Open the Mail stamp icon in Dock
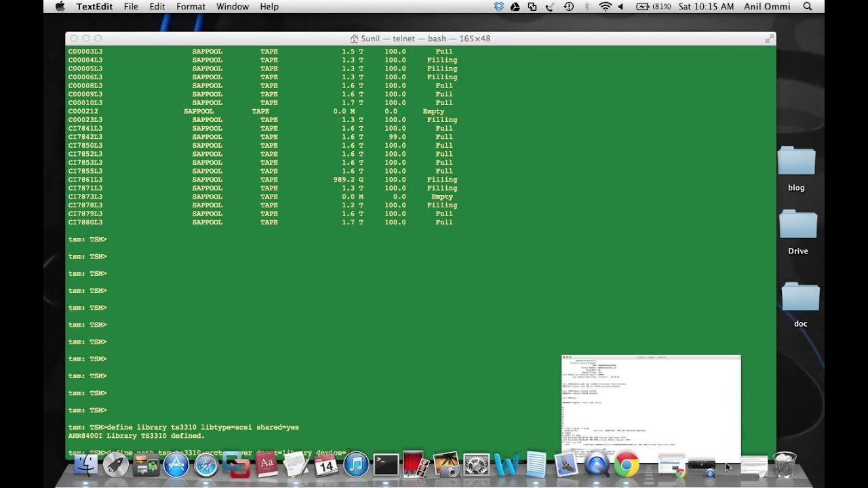The height and width of the screenshot is (488, 868). point(566,465)
